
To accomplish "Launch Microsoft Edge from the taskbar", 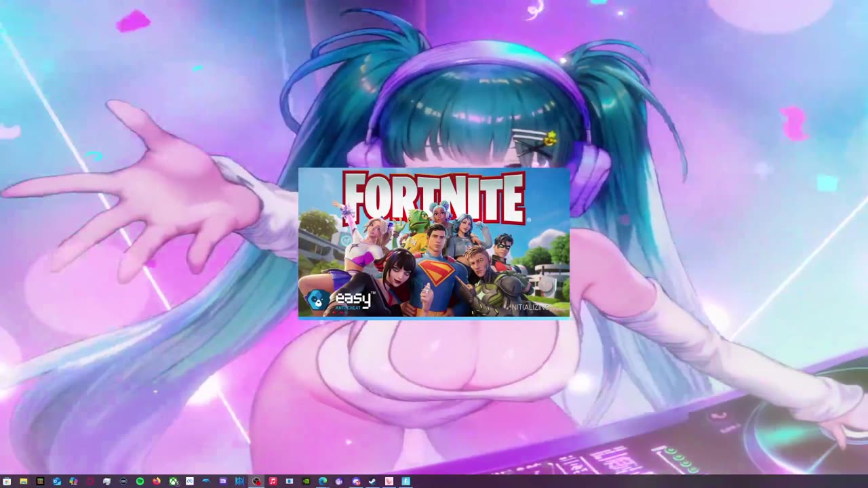I will click(323, 481).
